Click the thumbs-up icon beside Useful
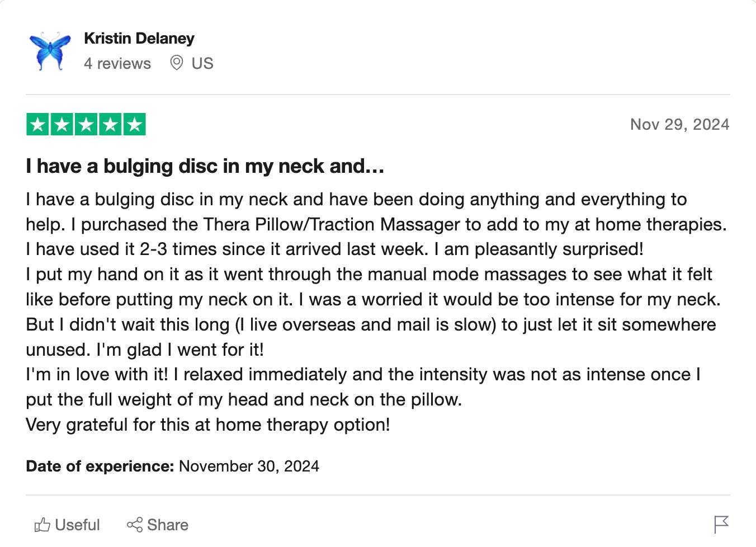Screen dimensions: 756x547 (x=42, y=525)
